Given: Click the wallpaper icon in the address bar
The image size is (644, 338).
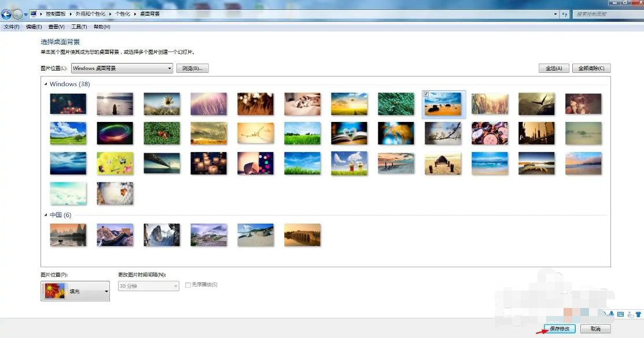Looking at the screenshot, I should pyautogui.click(x=34, y=13).
